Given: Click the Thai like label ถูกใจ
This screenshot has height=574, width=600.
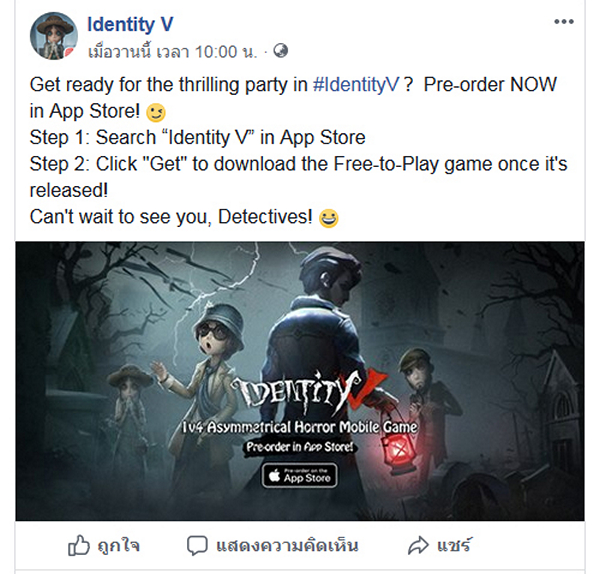Looking at the screenshot, I should click(x=119, y=546).
